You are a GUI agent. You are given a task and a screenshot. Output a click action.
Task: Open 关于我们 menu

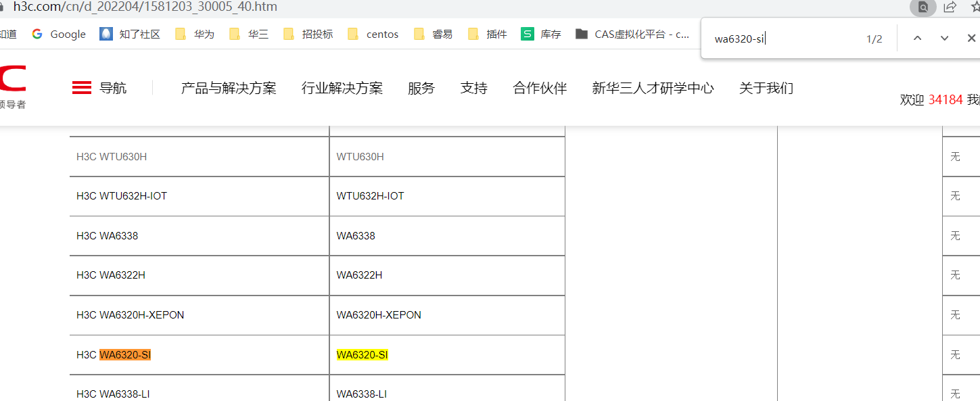point(766,88)
